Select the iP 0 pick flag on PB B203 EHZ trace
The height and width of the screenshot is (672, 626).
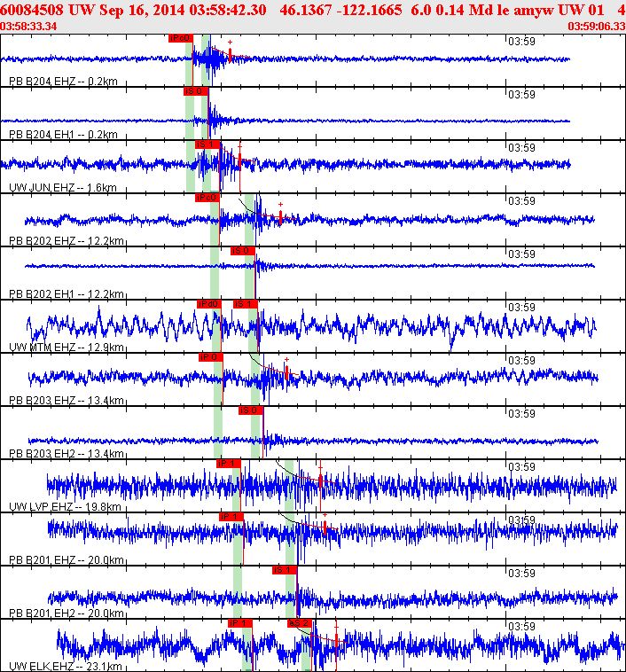[x=211, y=357]
